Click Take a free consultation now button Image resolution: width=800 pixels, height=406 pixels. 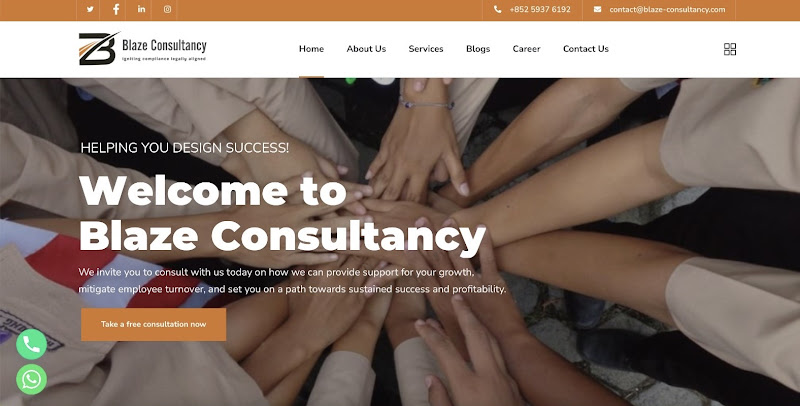[154, 324]
